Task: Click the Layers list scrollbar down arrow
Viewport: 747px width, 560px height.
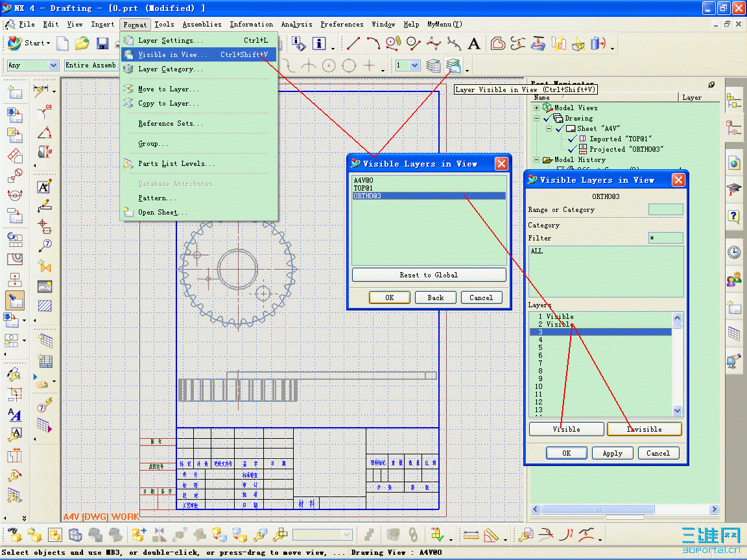Action: 678,410
